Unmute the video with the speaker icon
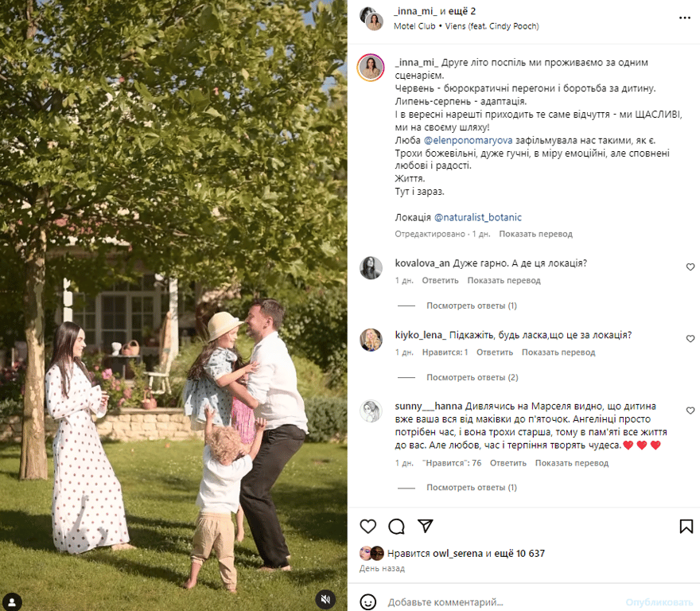Viewport: 700px width, 611px height. (326, 599)
